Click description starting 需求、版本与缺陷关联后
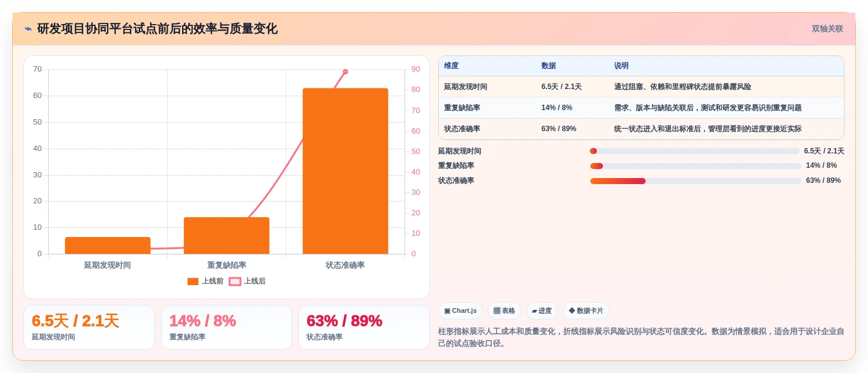Image resolution: width=868 pixels, height=373 pixels. [x=708, y=108]
